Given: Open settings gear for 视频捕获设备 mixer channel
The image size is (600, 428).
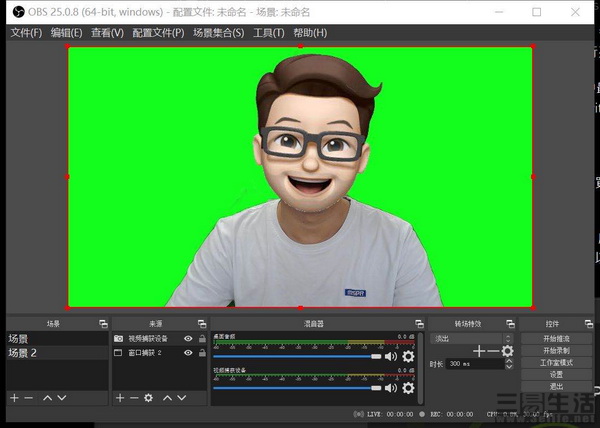Looking at the screenshot, I should [408, 388].
